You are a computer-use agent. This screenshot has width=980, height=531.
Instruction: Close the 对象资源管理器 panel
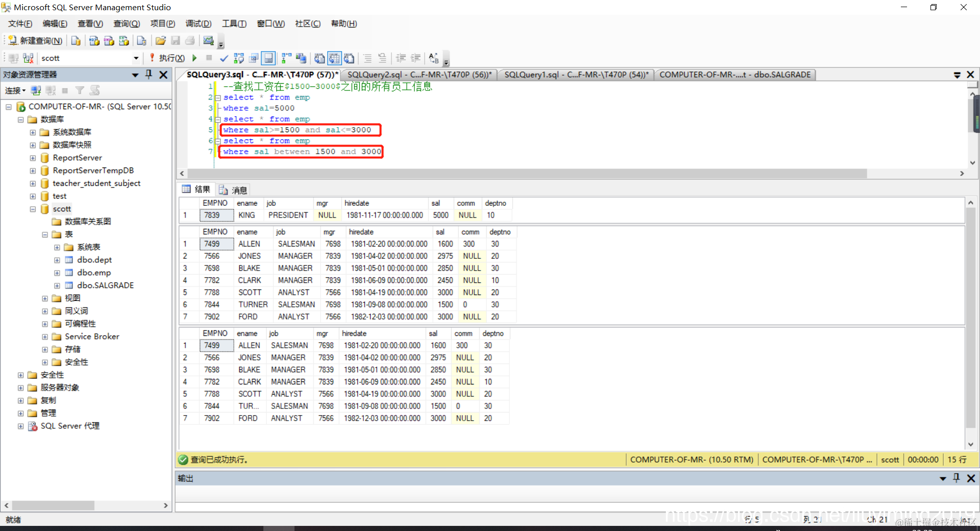[x=163, y=75]
